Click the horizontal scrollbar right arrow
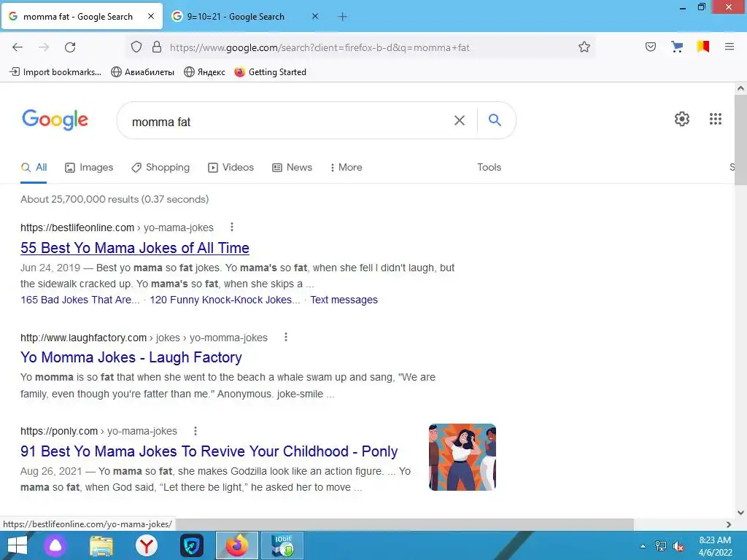747x560 pixels. pos(729,524)
